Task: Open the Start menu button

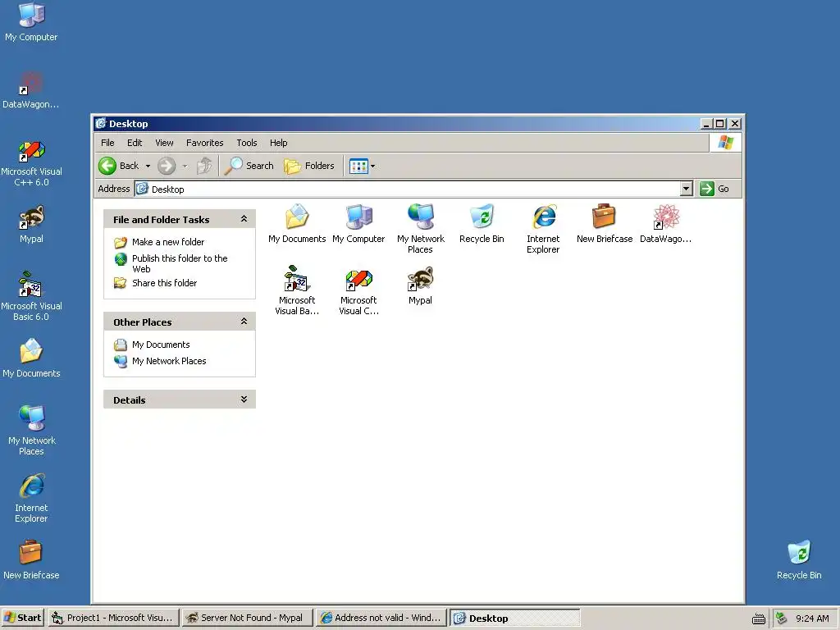Action: point(22,618)
